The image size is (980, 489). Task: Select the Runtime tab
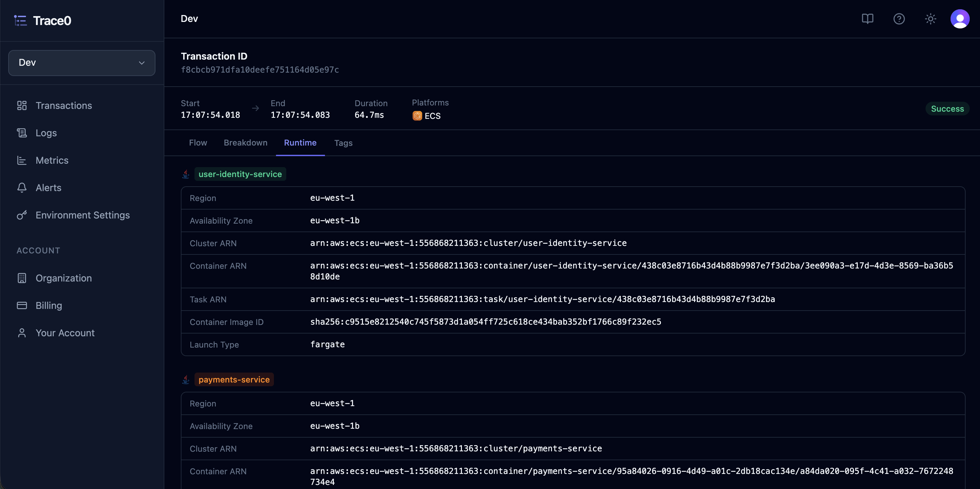point(300,143)
